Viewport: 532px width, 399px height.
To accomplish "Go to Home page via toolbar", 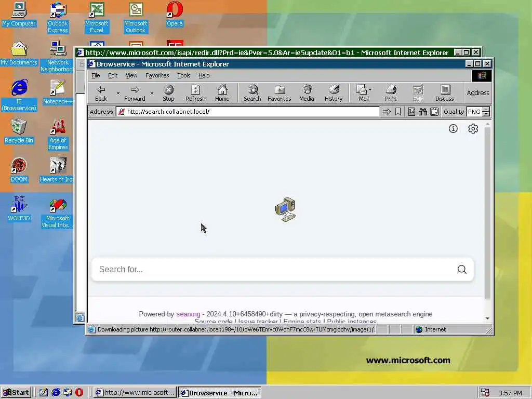I will 222,94.
